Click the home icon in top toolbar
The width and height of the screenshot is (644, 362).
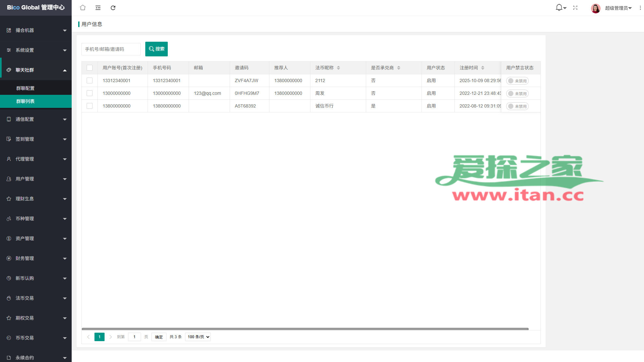click(x=83, y=7)
